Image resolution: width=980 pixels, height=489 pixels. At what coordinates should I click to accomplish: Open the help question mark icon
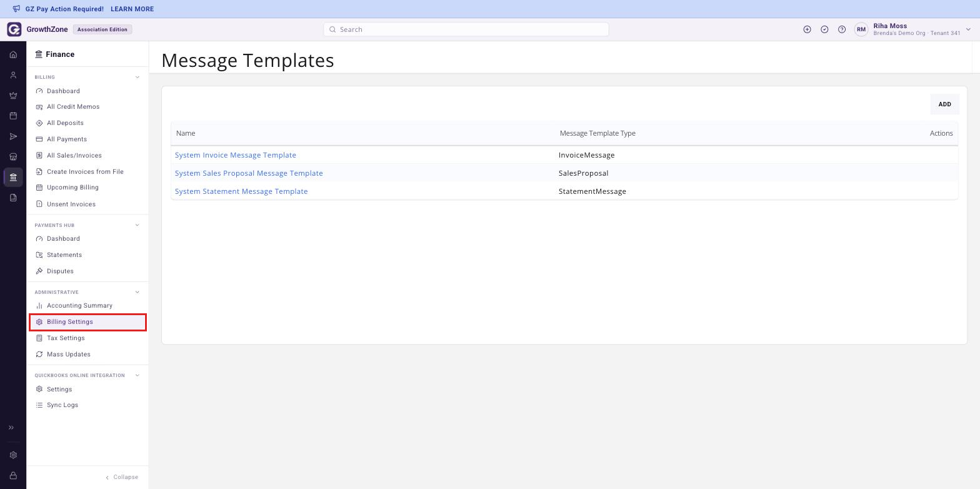[x=842, y=29]
